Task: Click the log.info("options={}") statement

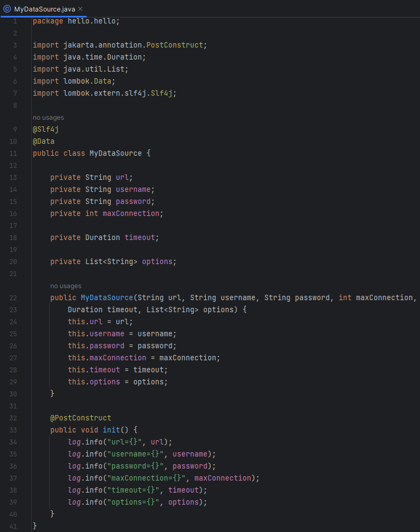Action: pyautogui.click(x=137, y=502)
